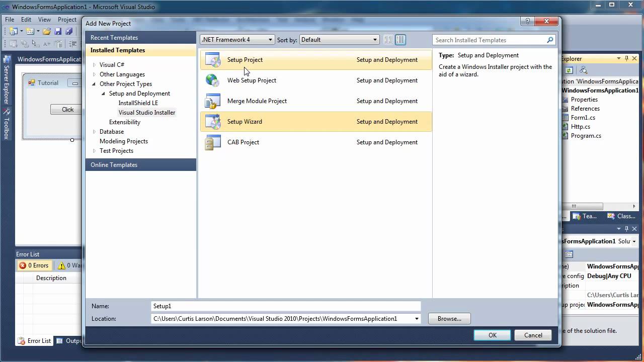Open the View menu

coord(44,20)
